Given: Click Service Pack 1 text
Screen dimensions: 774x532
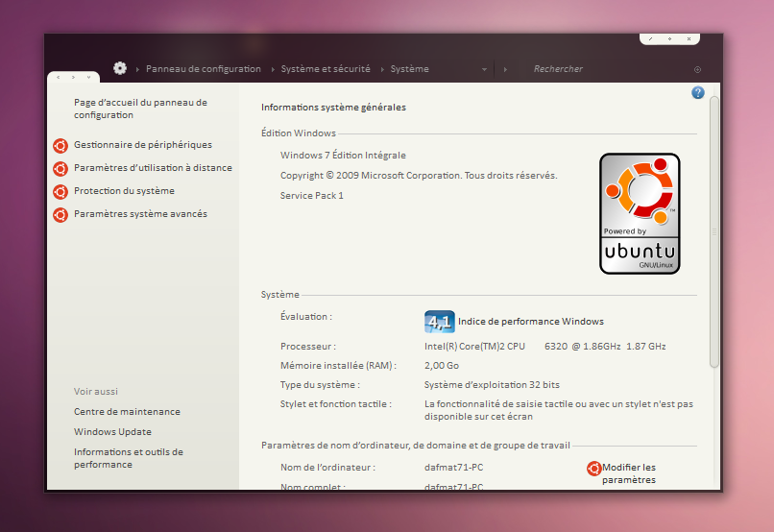Looking at the screenshot, I should pos(312,196).
